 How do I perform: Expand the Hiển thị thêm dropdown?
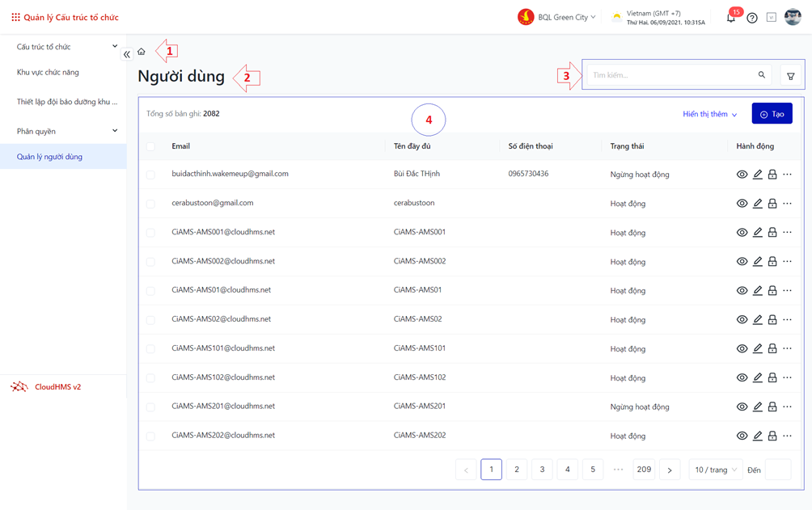tap(709, 114)
